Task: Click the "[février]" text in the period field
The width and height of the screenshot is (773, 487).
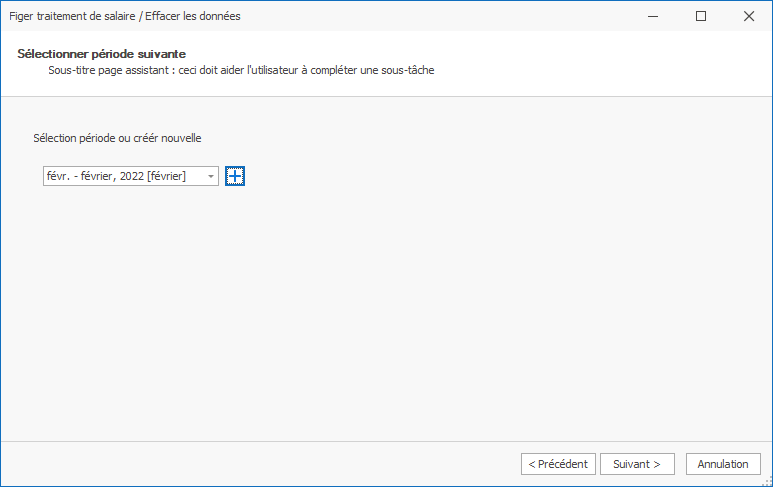Action: pyautogui.click(x=166, y=176)
